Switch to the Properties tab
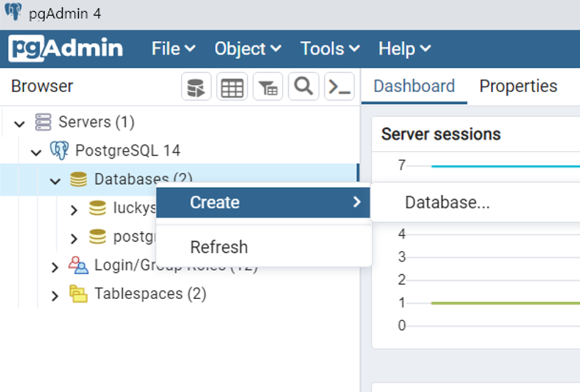580x392 pixels. tap(518, 86)
